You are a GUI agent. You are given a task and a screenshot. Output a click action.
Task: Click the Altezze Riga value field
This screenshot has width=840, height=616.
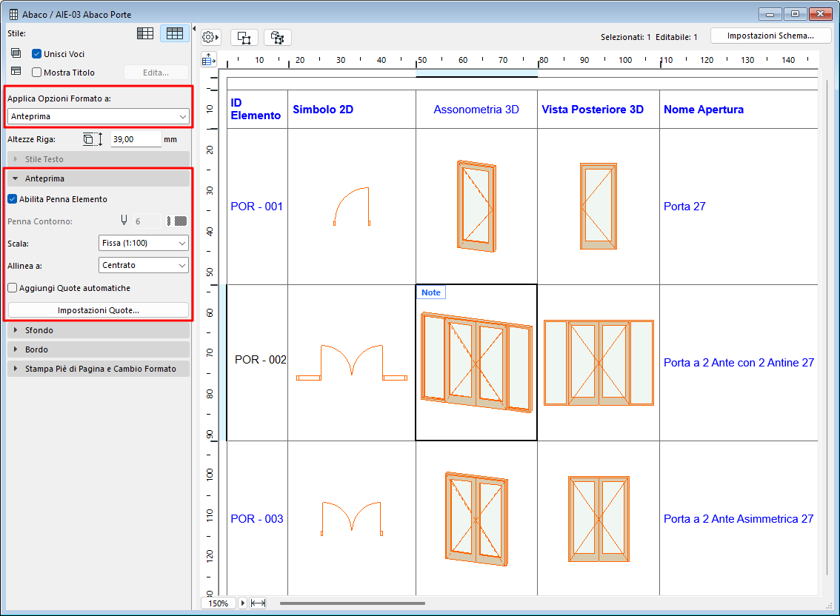point(136,139)
